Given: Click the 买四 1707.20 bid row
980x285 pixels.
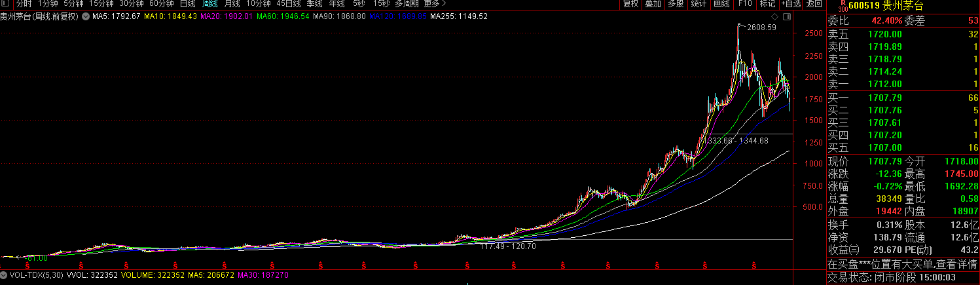Looking at the screenshot, I should coord(903,135).
